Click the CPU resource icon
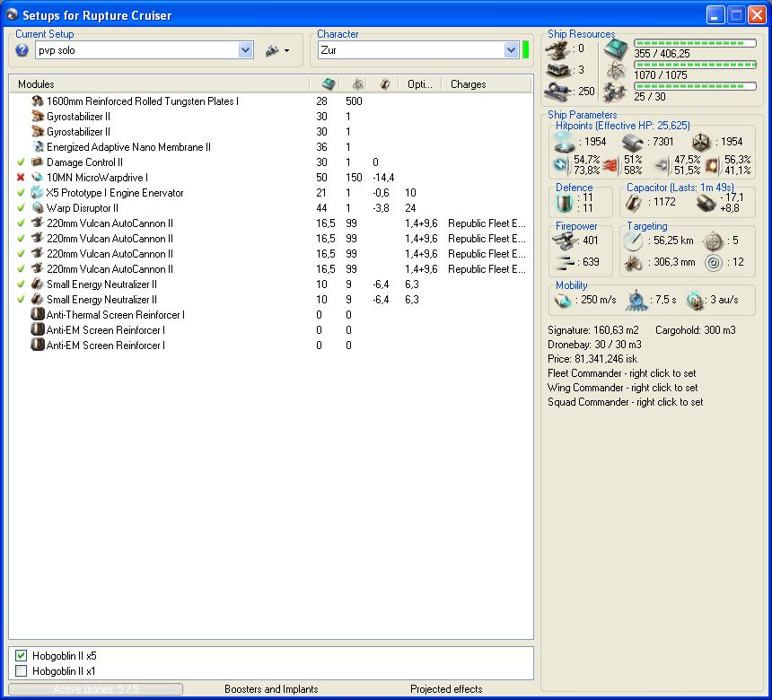The image size is (772, 700). click(616, 48)
